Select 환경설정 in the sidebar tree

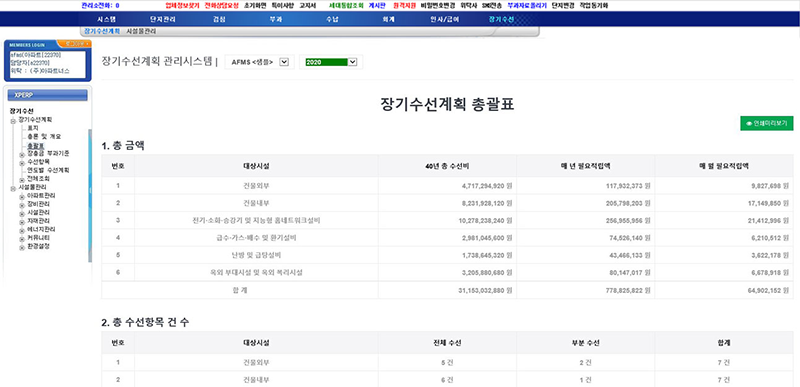click(38, 246)
